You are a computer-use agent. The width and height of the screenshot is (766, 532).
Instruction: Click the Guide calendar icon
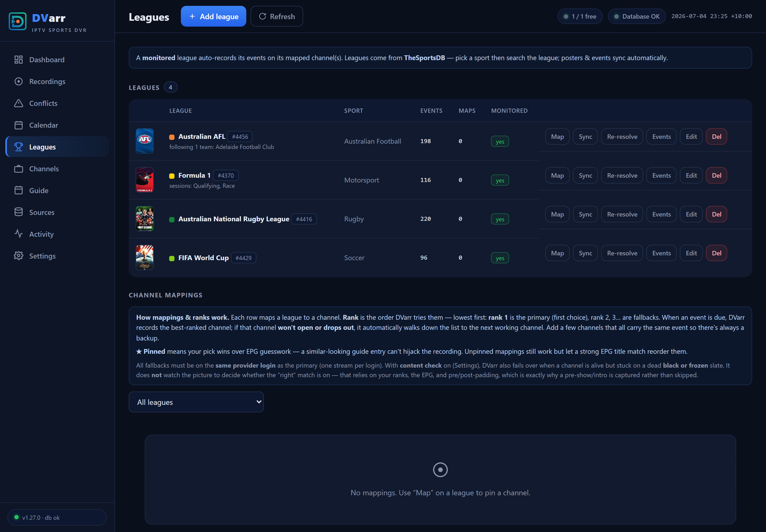click(19, 190)
